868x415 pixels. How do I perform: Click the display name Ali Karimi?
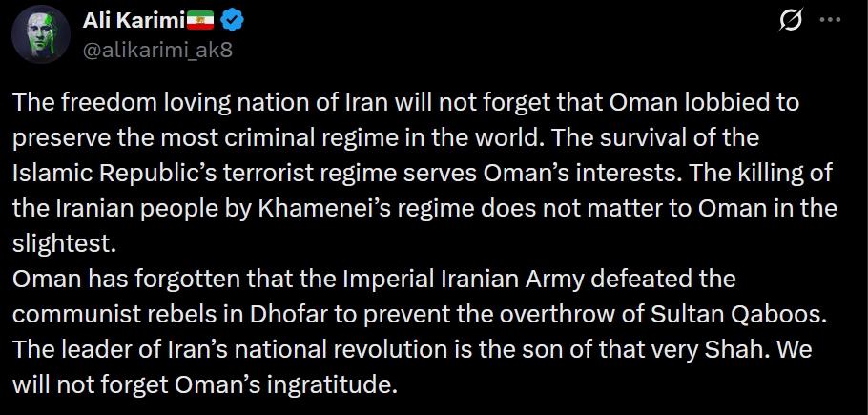127,19
